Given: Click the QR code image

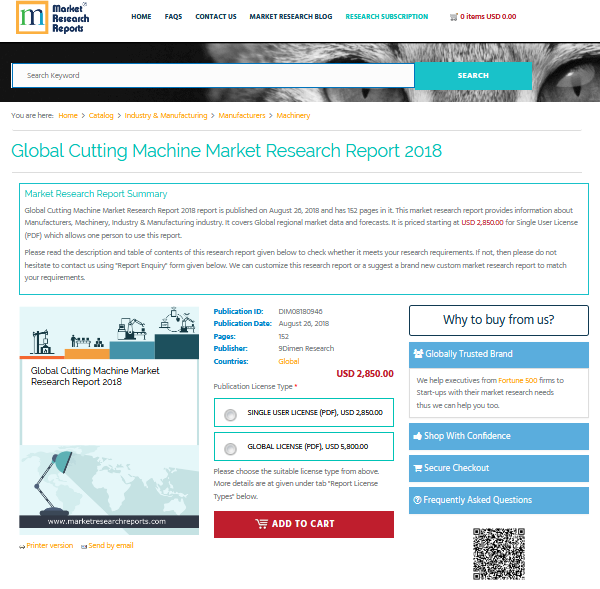Looking at the screenshot, I should 499,554.
